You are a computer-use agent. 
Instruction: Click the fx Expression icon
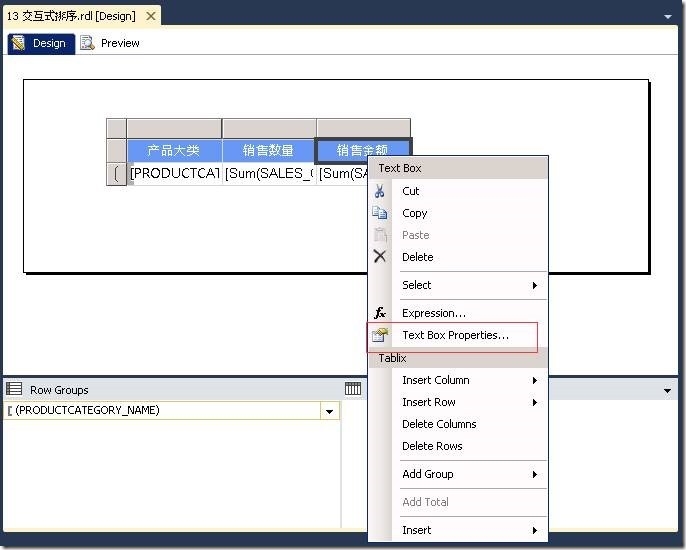point(380,313)
